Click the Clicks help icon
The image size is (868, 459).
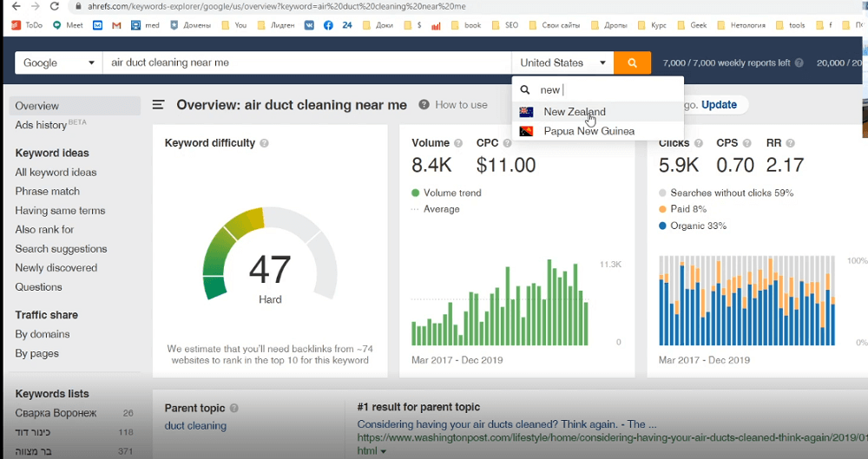698,143
